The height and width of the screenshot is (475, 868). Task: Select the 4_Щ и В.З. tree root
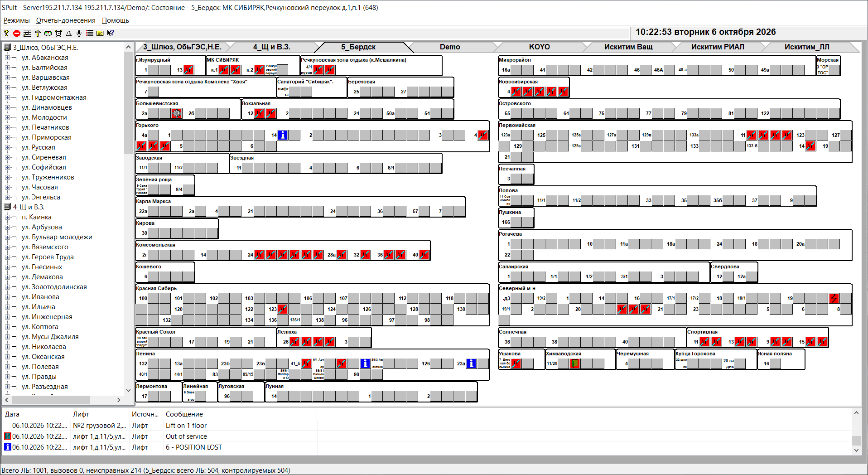pos(29,207)
